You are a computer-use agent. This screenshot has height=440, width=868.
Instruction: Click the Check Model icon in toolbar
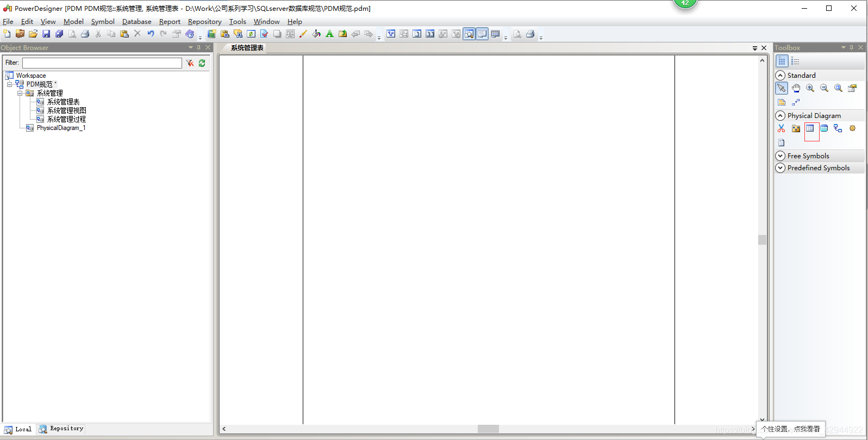pos(264,34)
